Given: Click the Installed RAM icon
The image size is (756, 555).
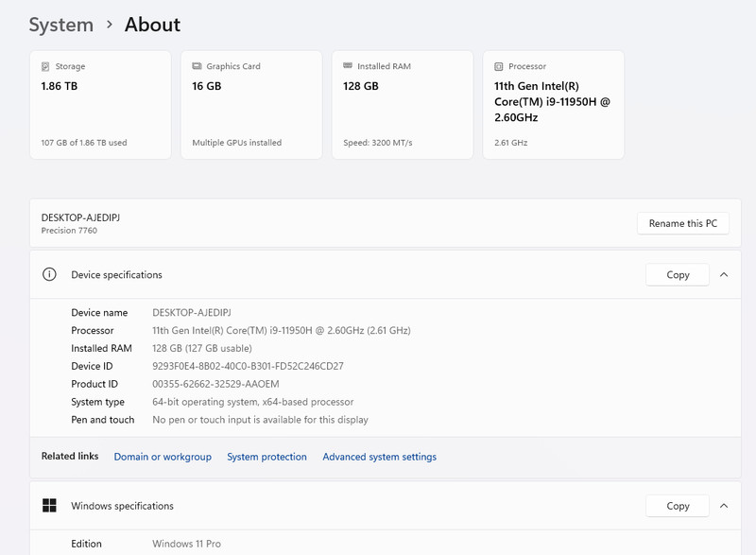Looking at the screenshot, I should coord(348,65).
